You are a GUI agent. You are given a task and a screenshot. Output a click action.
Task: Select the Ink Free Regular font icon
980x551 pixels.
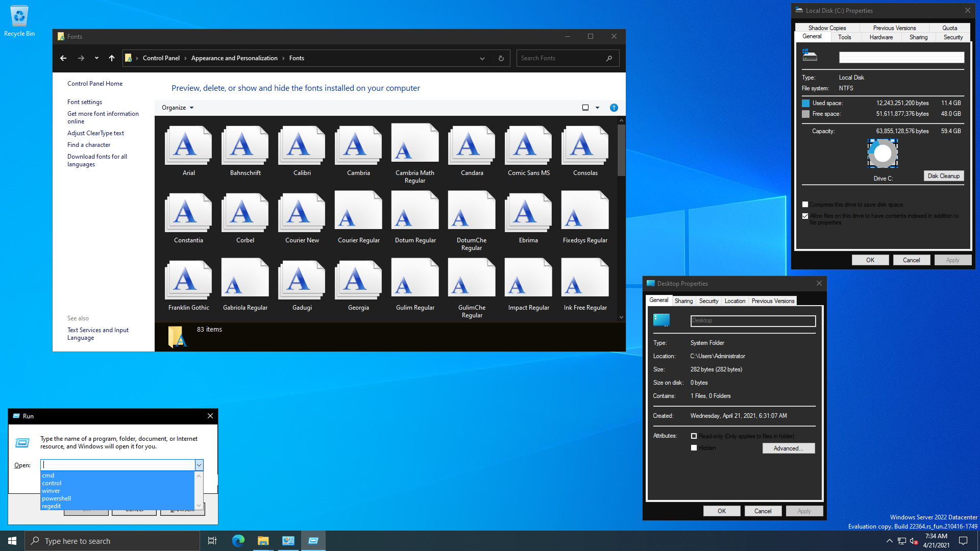(585, 278)
